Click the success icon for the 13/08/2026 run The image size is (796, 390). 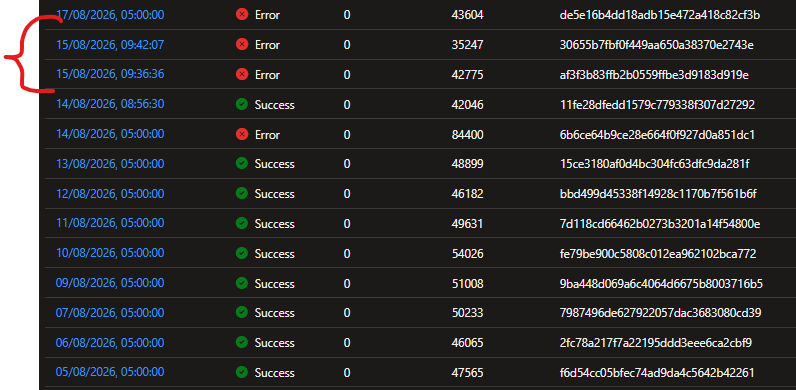242,164
